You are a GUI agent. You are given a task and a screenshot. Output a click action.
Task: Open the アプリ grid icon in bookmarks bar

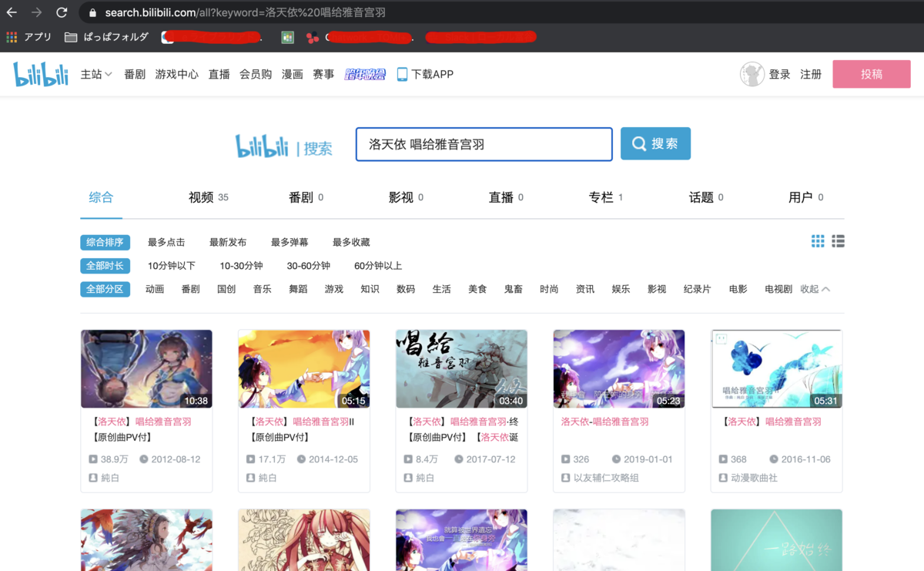[x=12, y=36]
